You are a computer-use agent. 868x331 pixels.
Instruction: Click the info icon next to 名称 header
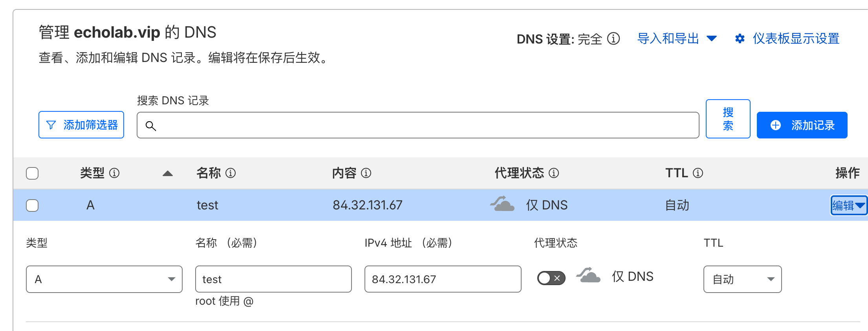point(231,173)
